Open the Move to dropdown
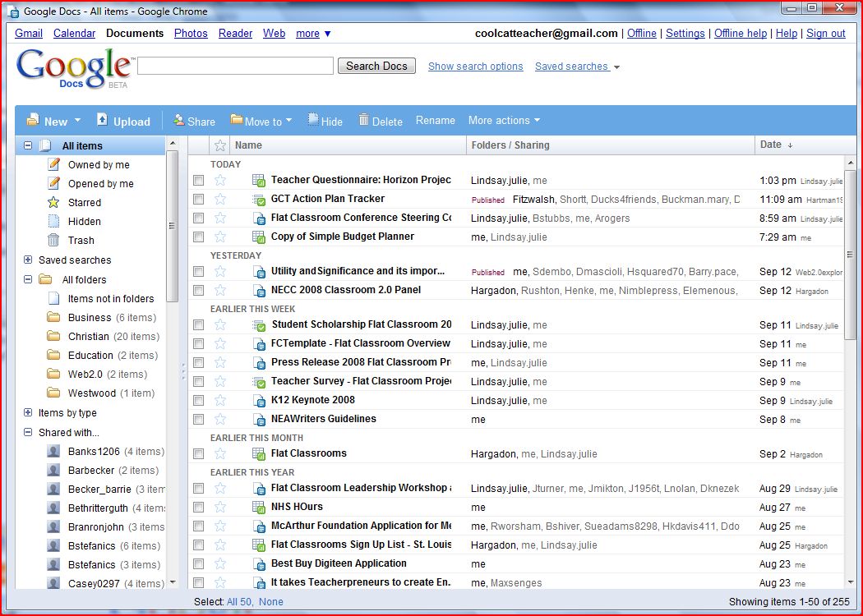This screenshot has height=616, width=863. [289, 121]
